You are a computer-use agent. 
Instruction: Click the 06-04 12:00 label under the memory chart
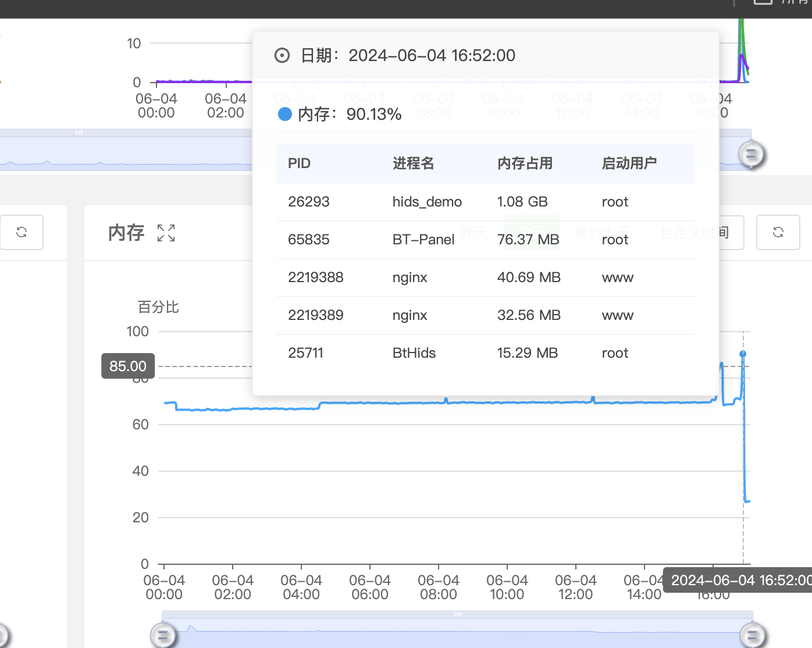[576, 587]
